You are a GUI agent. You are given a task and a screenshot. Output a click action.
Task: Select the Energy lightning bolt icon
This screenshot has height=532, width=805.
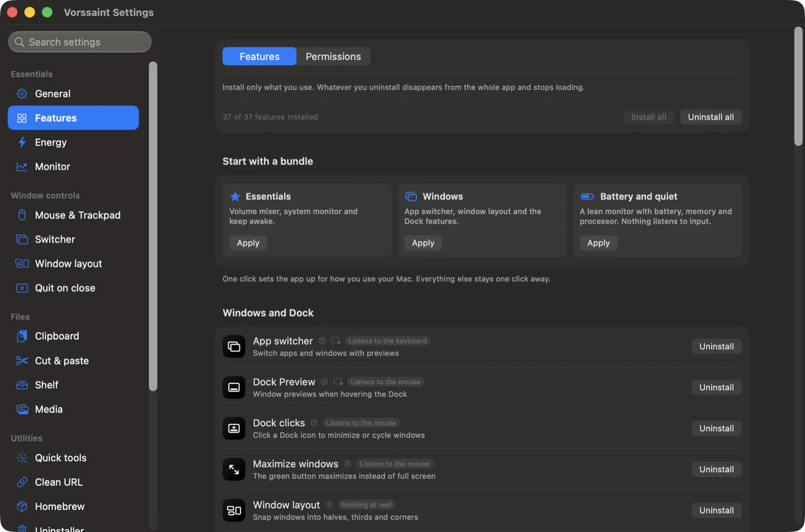[x=22, y=142]
